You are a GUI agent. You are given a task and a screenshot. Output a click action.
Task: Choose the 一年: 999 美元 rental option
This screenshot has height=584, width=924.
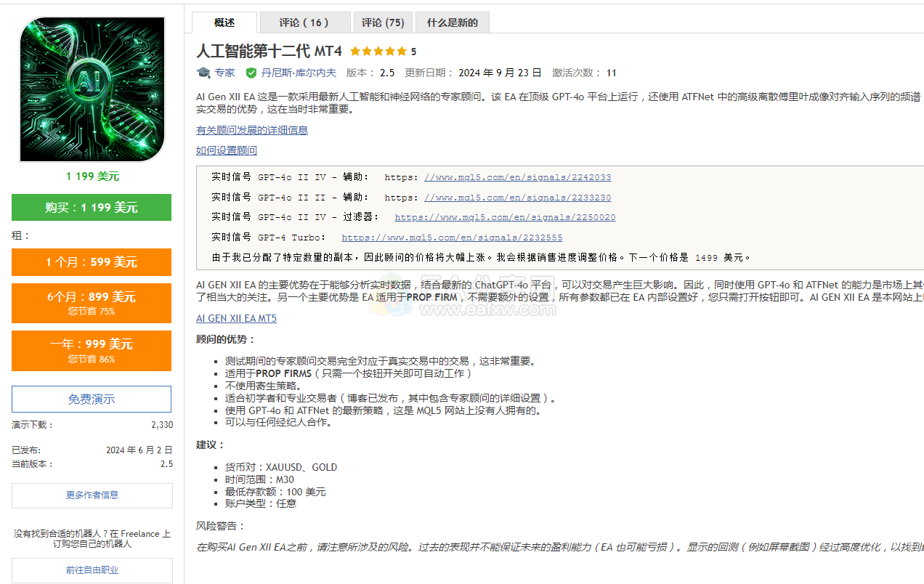click(x=92, y=350)
